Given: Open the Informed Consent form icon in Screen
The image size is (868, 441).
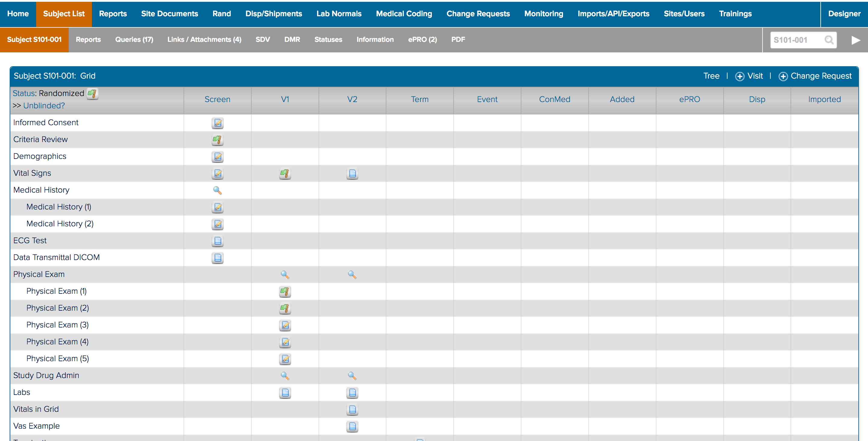Looking at the screenshot, I should (217, 123).
